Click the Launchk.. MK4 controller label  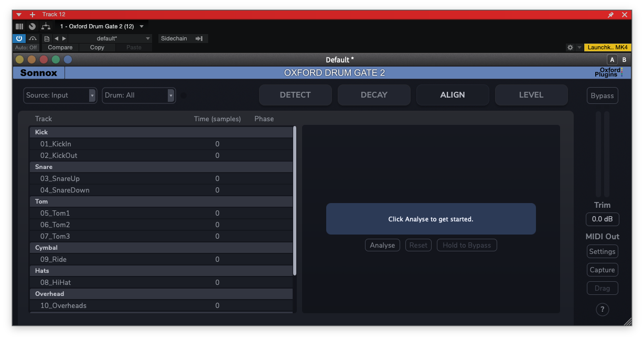pos(607,47)
